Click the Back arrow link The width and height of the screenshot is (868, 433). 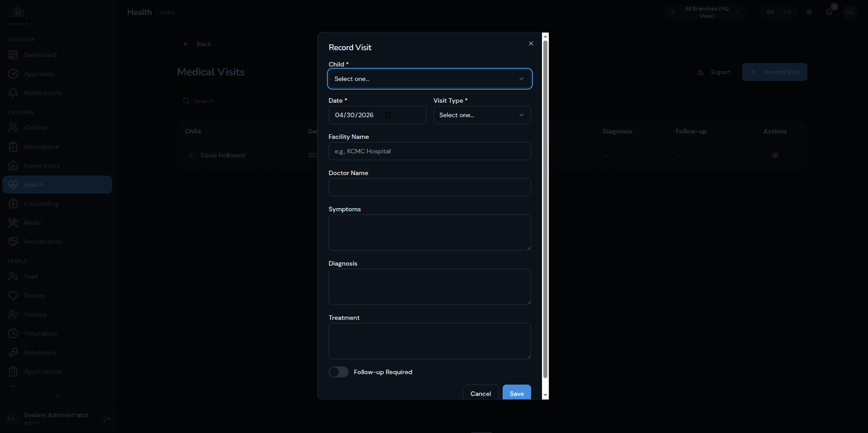197,44
